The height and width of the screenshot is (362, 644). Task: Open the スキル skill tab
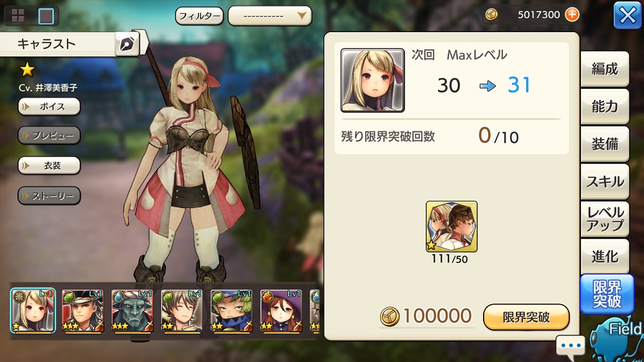pos(605,181)
